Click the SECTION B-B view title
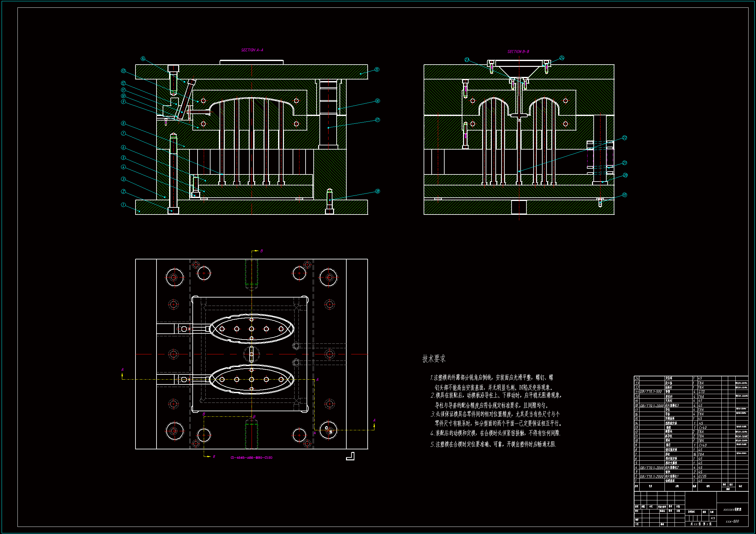This screenshot has height=534, width=756. pos(518,52)
